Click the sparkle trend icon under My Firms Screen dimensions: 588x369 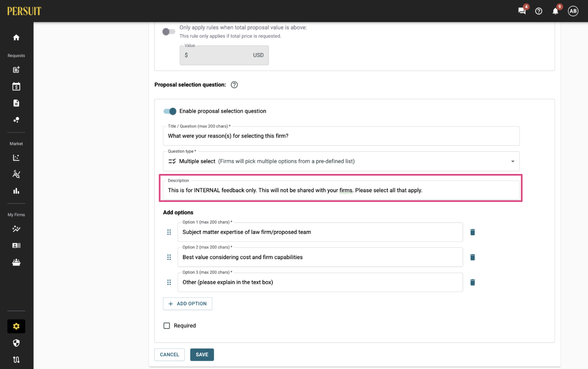[16, 229]
